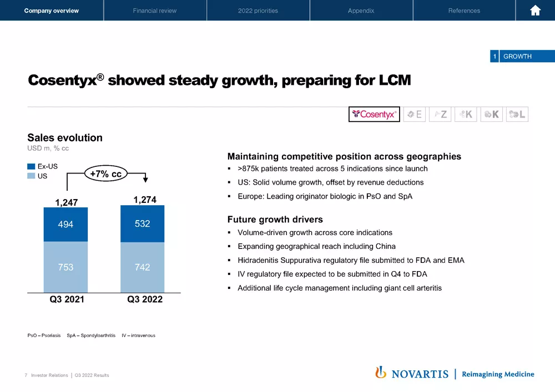The image size is (555, 392).
Task: Click the US light blue legend swatch
Action: (x=31, y=176)
